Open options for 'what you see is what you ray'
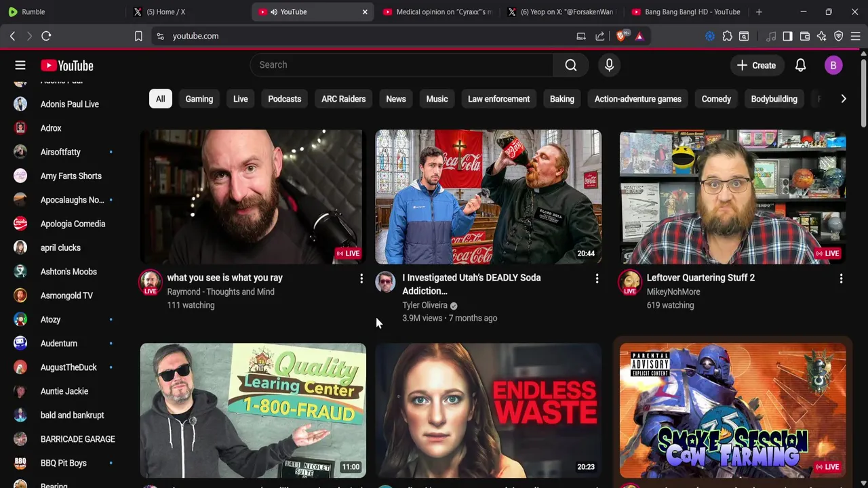Viewport: 868px width, 488px height. [x=361, y=279]
